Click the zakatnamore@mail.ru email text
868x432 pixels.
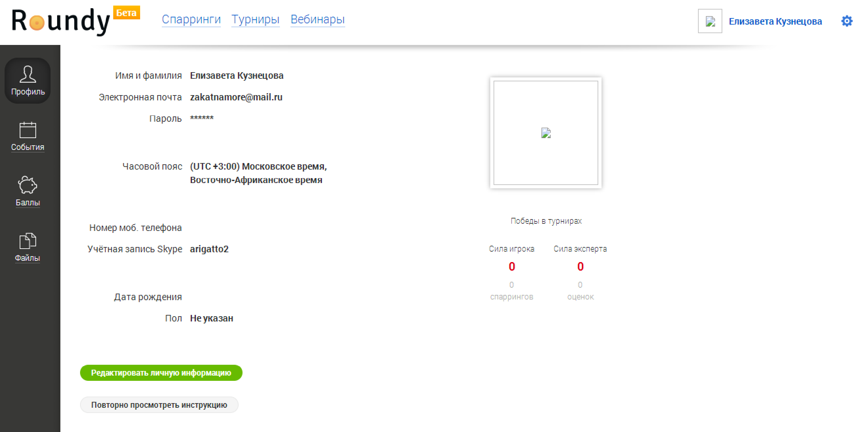click(x=236, y=97)
